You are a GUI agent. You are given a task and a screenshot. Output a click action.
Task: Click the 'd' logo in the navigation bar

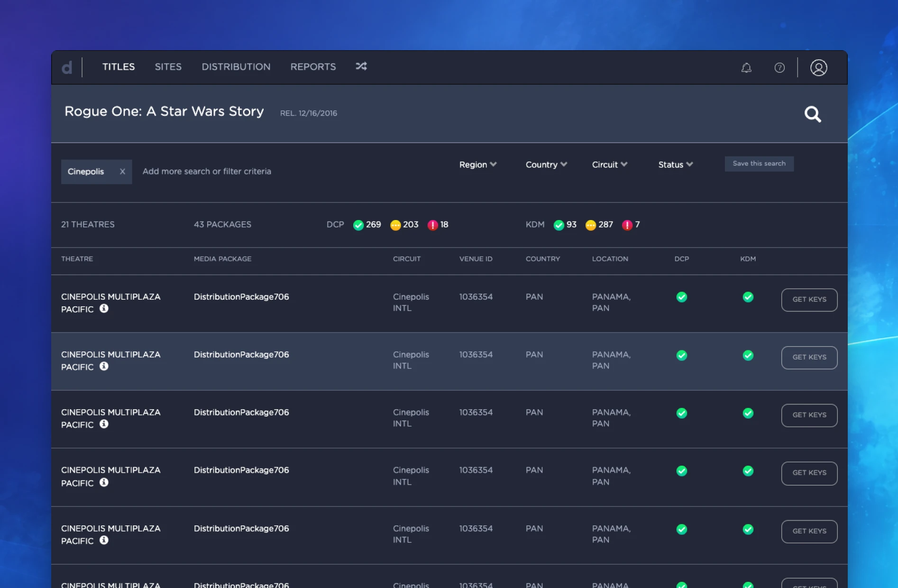point(67,67)
